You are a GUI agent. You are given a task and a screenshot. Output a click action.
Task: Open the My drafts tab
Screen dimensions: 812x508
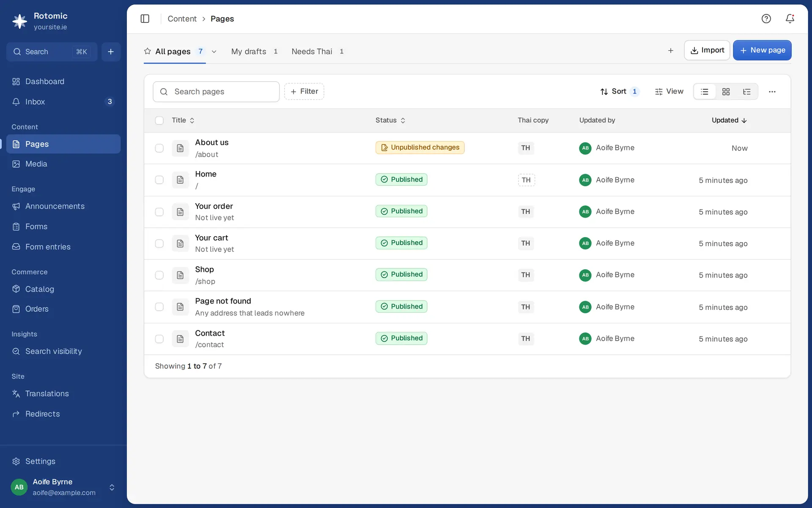coord(254,52)
